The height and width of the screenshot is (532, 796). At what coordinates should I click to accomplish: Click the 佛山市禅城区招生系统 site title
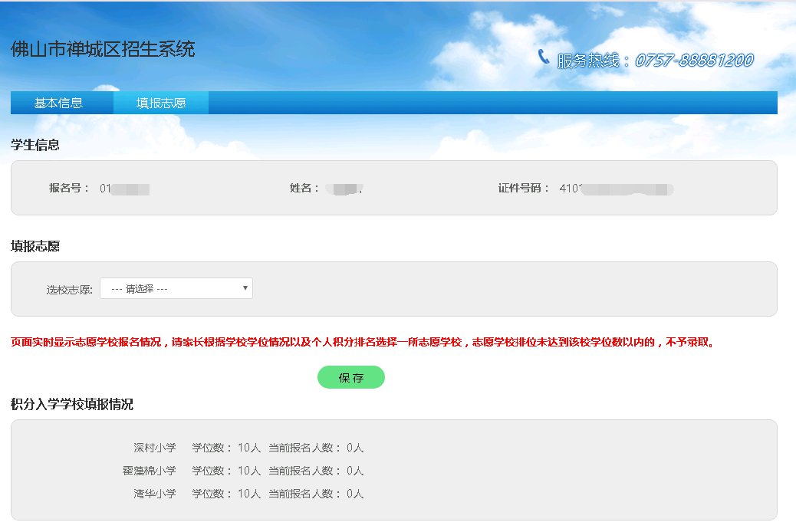click(103, 50)
